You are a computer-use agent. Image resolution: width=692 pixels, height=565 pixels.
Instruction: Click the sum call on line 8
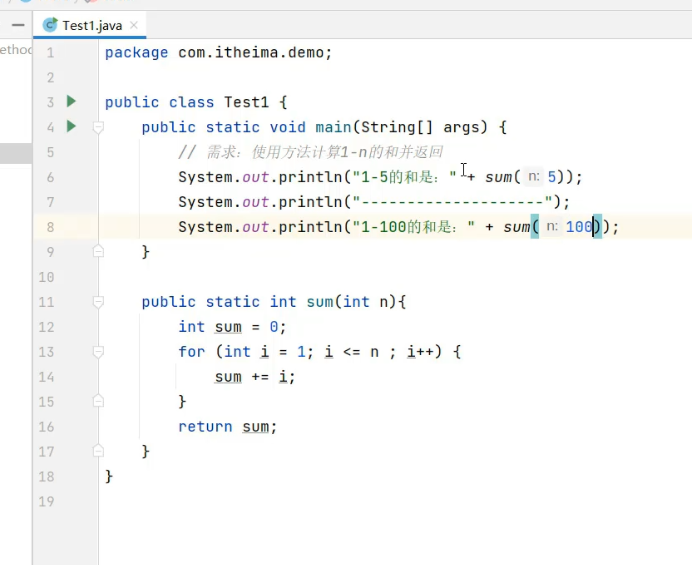[517, 227]
